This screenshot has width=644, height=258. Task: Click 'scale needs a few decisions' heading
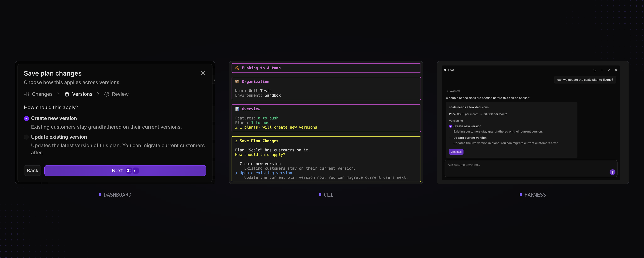(468, 107)
